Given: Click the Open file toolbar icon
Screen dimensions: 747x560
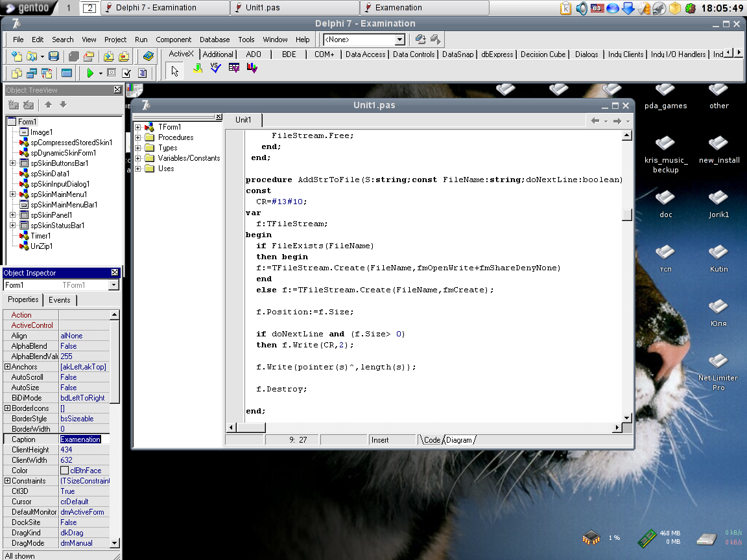Looking at the screenshot, I should [31, 56].
